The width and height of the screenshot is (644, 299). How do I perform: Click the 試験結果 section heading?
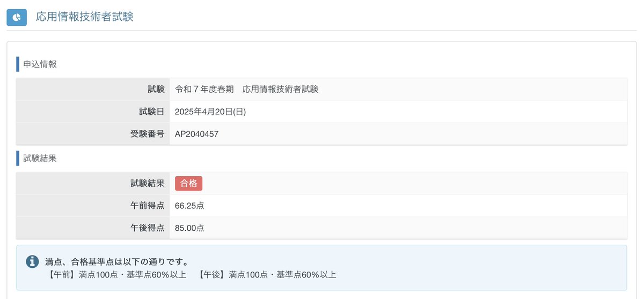(40, 158)
